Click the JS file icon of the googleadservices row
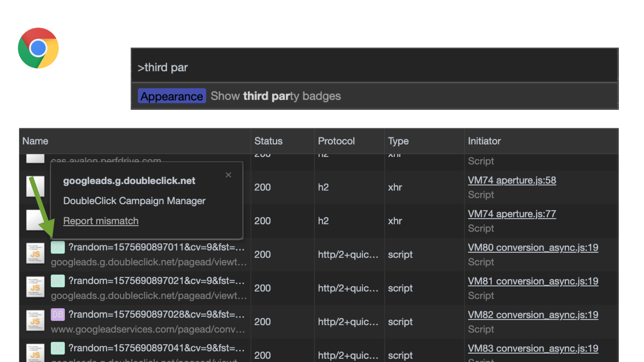This screenshot has height=362, width=644. (35, 321)
